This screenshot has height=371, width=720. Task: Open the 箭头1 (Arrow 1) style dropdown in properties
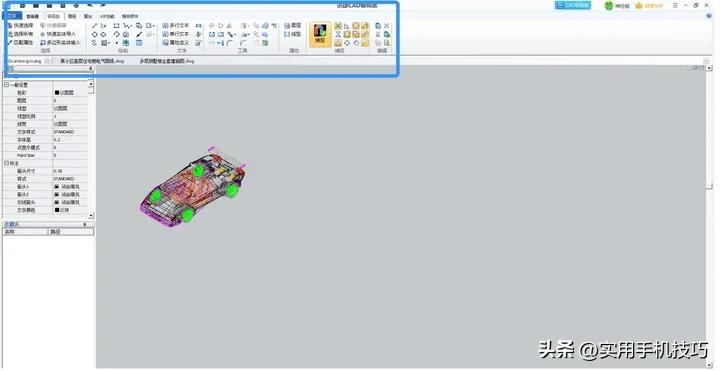coord(70,186)
